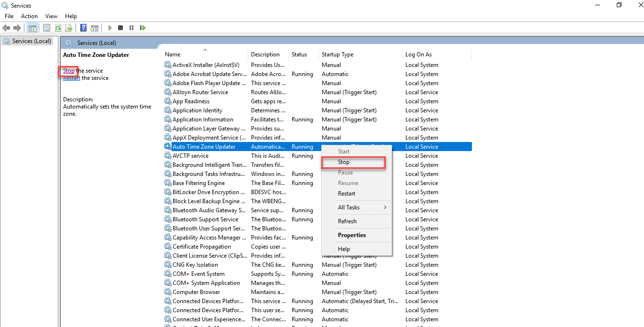Open the blue Help question mark icon
The image size is (644, 327).
click(x=83, y=28)
